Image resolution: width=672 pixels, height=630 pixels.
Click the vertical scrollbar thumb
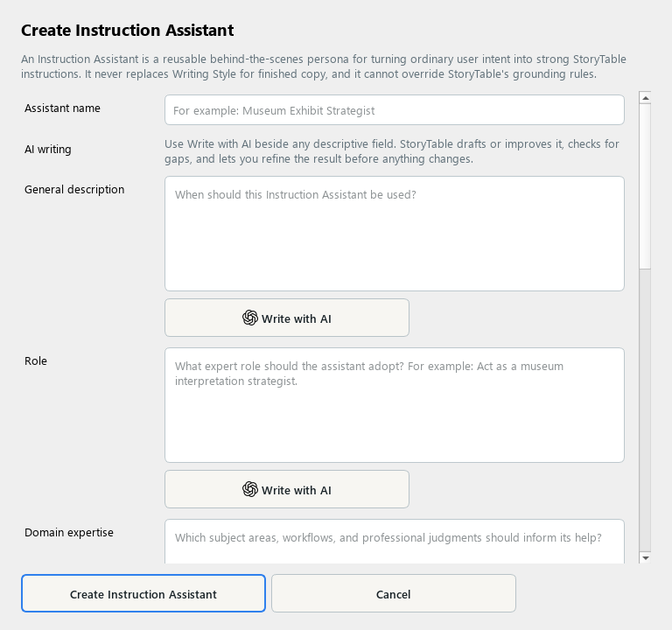click(x=645, y=186)
